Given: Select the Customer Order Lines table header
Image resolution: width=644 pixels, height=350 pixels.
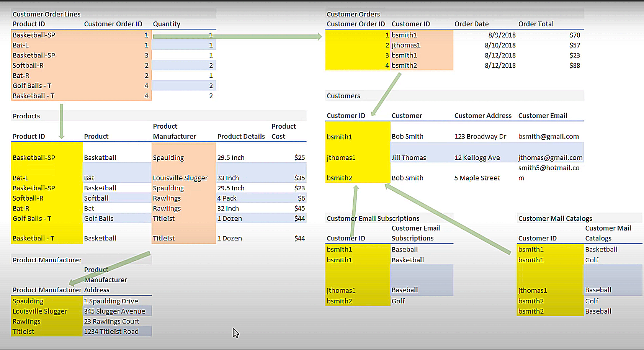Looking at the screenshot, I should pyautogui.click(x=46, y=14).
